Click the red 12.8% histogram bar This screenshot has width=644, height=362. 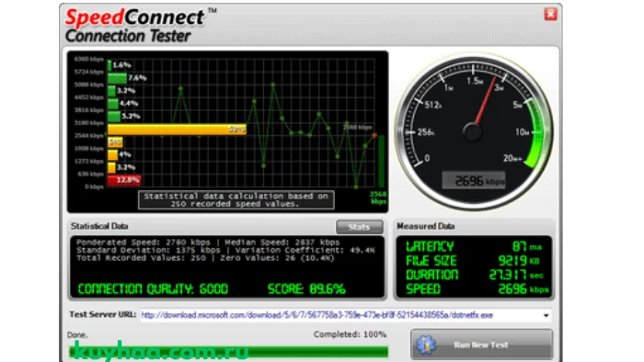124,180
